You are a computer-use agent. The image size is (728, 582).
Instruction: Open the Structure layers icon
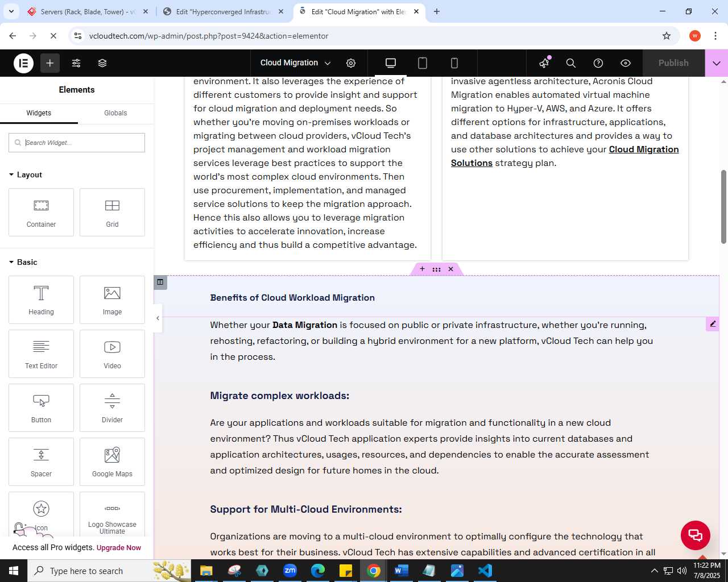[x=102, y=63]
